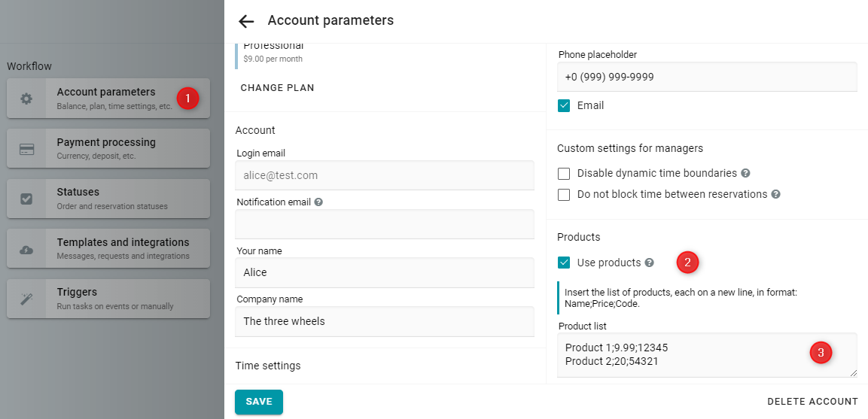
Task: Click the SAVE button
Action: point(258,402)
